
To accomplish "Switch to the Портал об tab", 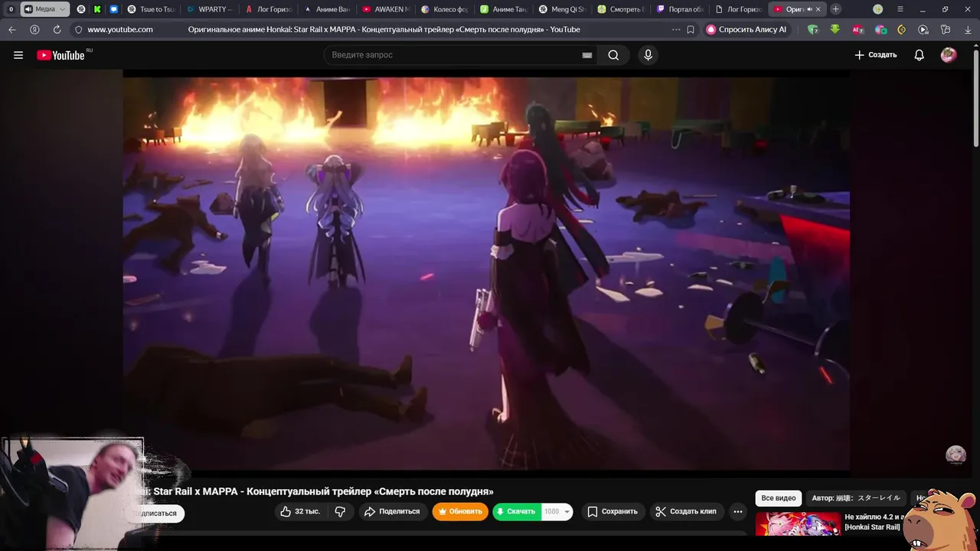I will (679, 9).
